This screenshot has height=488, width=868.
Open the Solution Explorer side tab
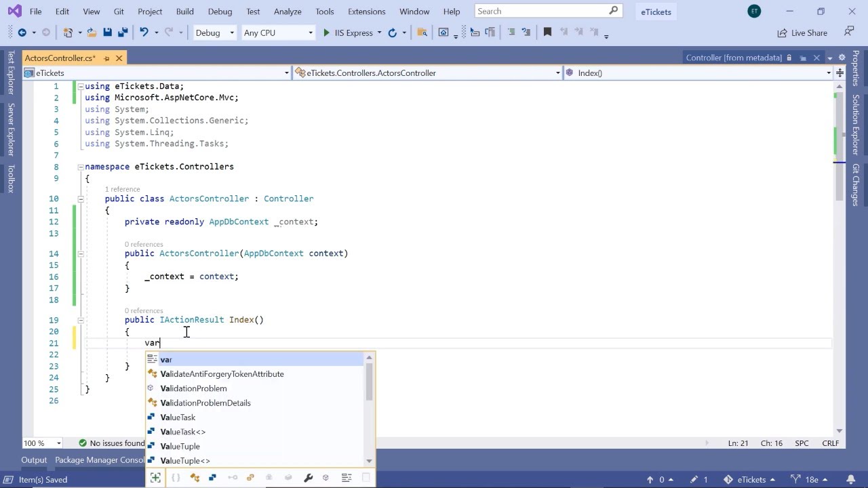856,125
